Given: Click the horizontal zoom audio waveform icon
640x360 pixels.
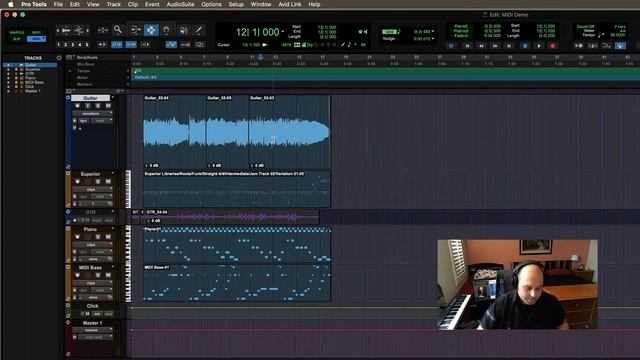Looking at the screenshot, I should 66,30.
